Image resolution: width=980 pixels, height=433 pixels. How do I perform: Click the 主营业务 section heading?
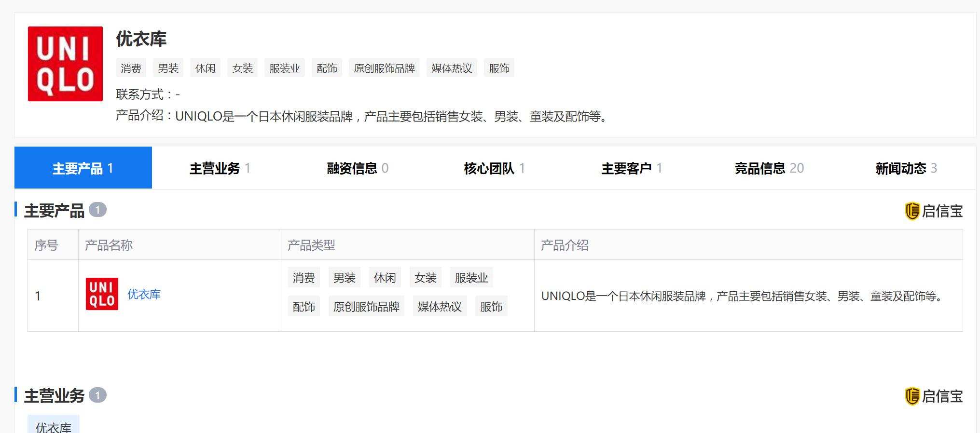coord(55,396)
